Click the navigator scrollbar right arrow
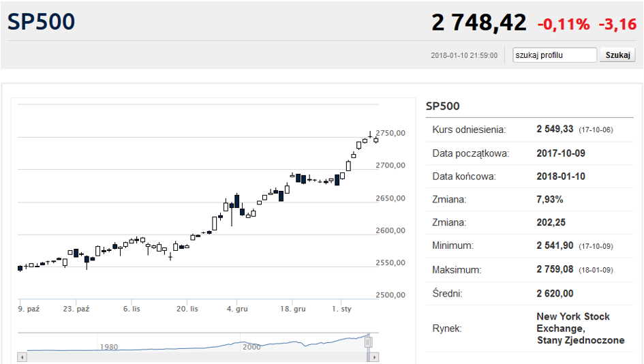 point(375,357)
